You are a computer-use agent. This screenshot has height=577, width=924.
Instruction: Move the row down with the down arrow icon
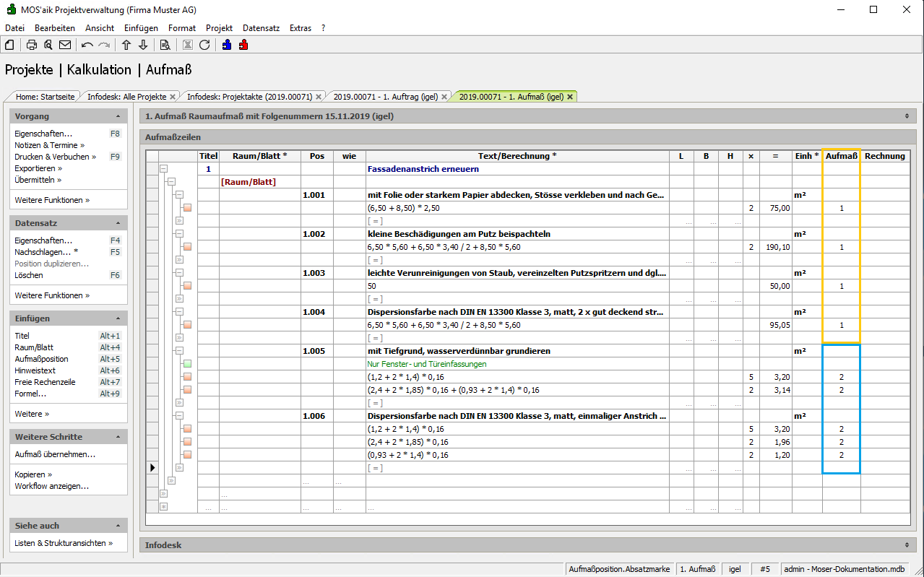[x=143, y=45]
